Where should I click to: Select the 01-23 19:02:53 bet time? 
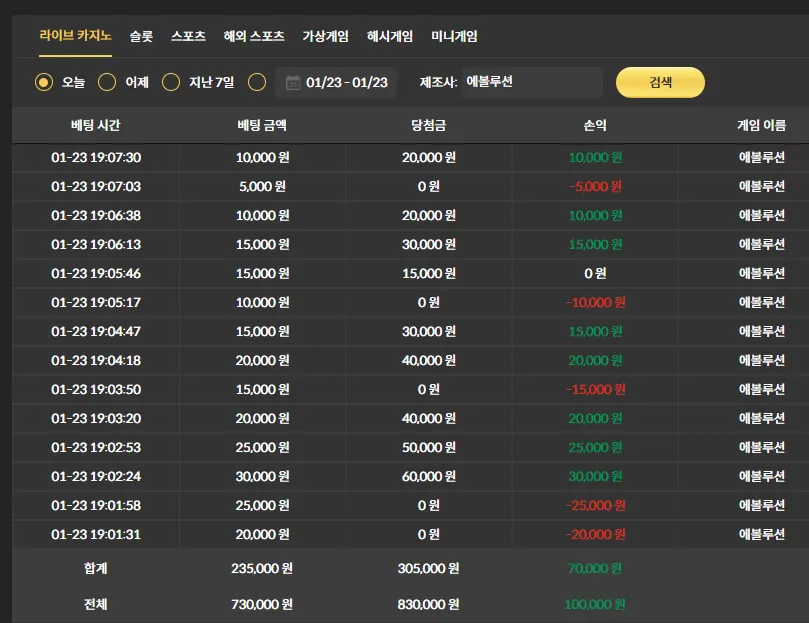pos(96,447)
